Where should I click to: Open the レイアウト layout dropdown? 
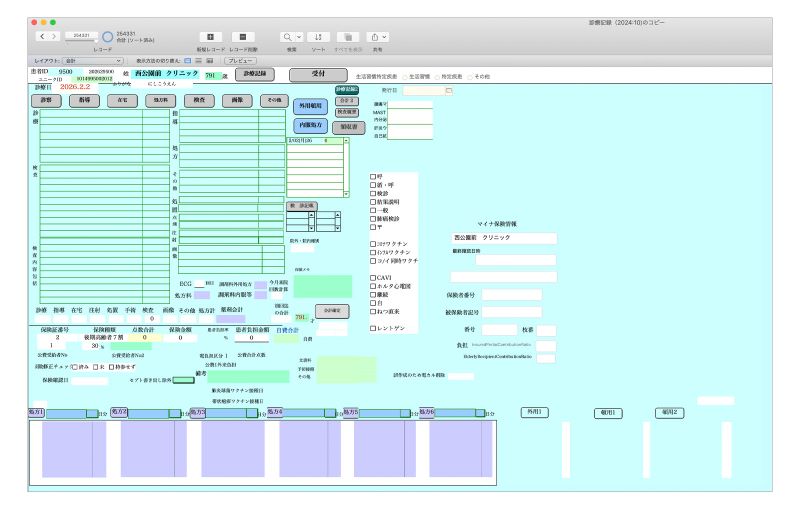click(x=91, y=61)
